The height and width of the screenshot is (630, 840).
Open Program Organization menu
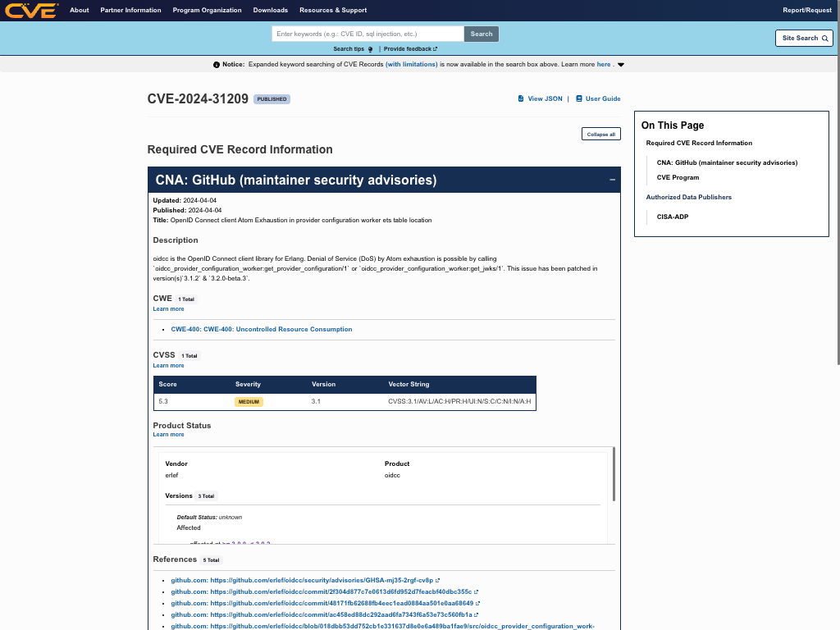(207, 10)
